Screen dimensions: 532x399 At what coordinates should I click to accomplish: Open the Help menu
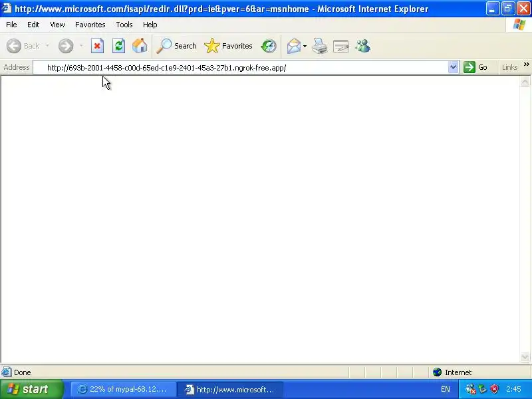tap(150, 25)
